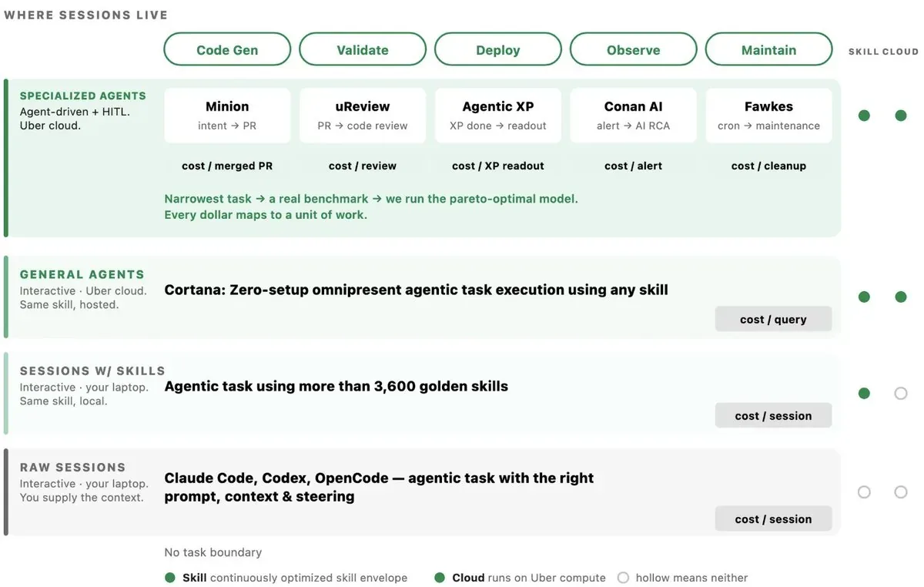Image resolution: width=924 pixels, height=587 pixels.
Task: Click Cortana zero-setup headline text
Action: [416, 290]
